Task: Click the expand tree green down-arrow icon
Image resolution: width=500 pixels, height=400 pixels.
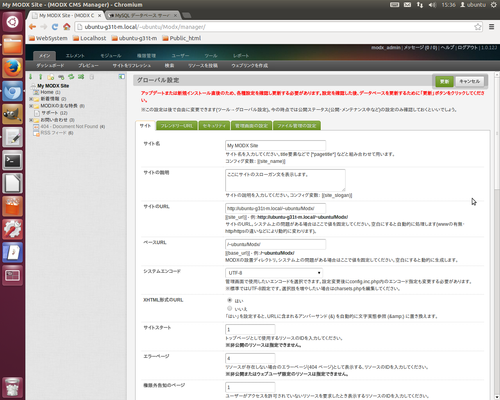Action: click(x=31, y=77)
